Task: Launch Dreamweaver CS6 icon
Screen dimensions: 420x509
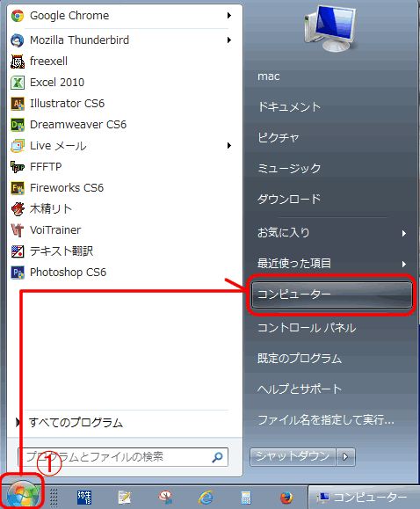Action: point(18,125)
